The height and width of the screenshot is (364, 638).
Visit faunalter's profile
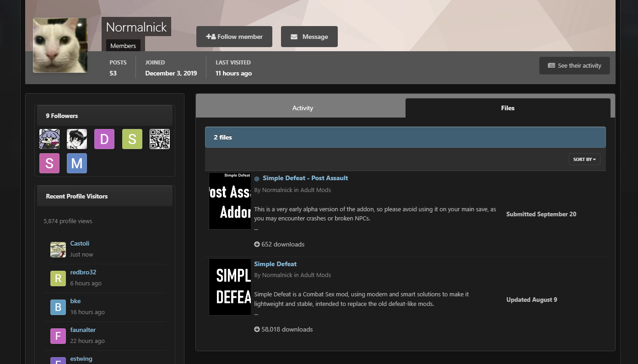pyautogui.click(x=83, y=329)
